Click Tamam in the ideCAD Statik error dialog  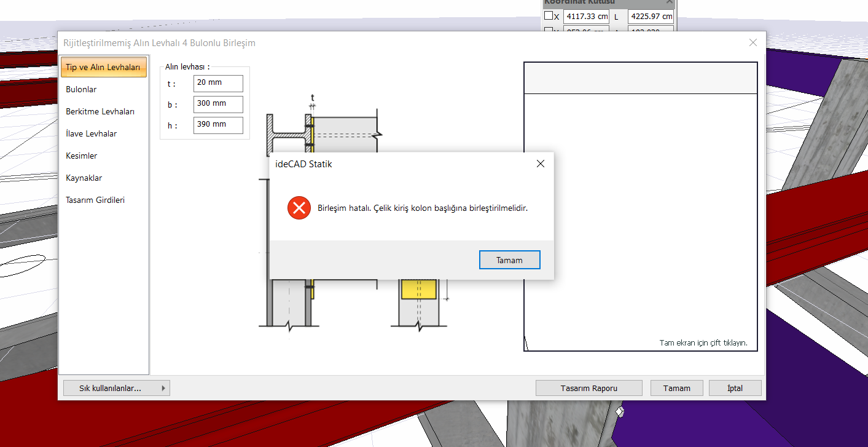[x=509, y=260]
